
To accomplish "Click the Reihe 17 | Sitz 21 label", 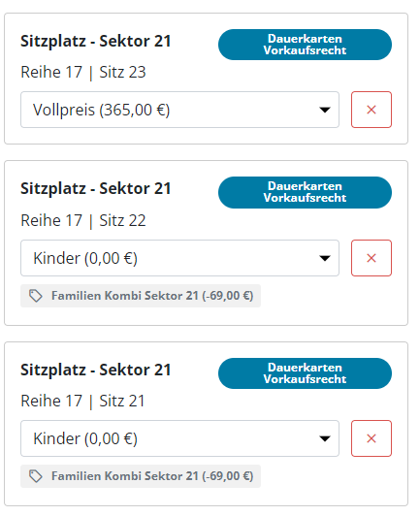I will [82, 402].
